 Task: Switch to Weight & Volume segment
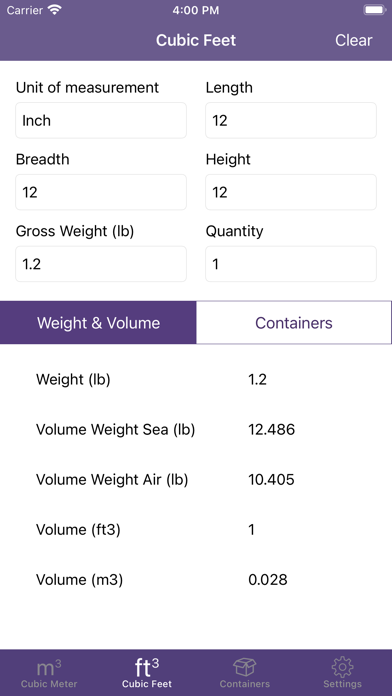click(x=98, y=323)
